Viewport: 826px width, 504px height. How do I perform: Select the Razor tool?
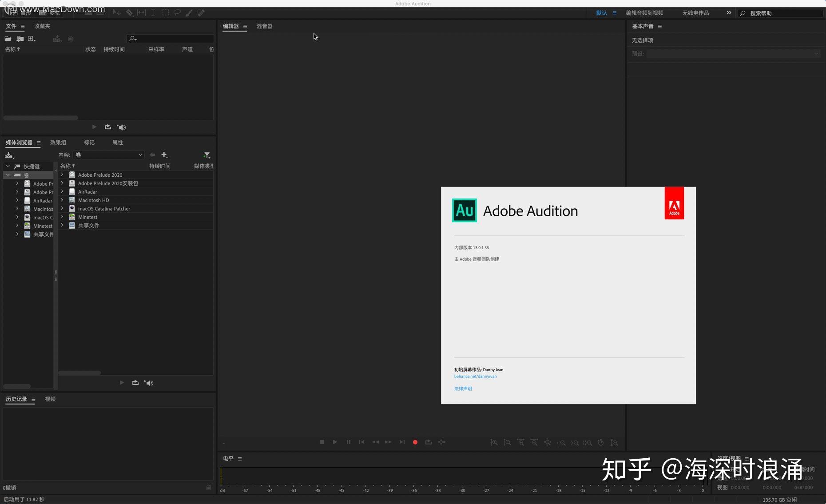coord(130,12)
